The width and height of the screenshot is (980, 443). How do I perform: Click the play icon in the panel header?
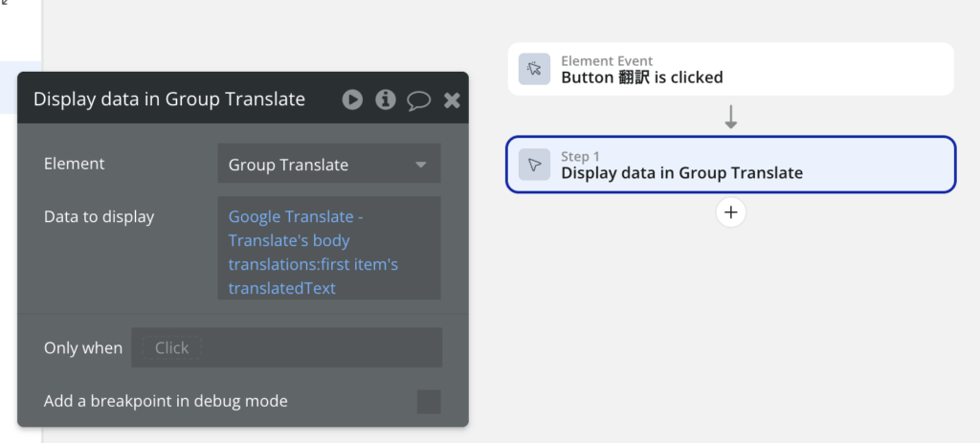[352, 100]
